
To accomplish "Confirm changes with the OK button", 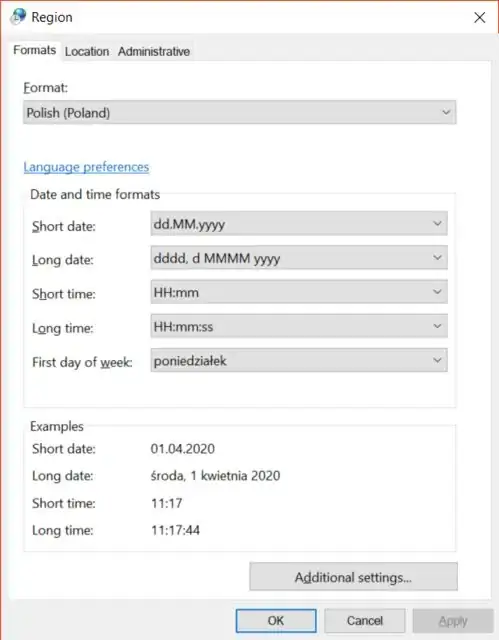I will (x=276, y=621).
